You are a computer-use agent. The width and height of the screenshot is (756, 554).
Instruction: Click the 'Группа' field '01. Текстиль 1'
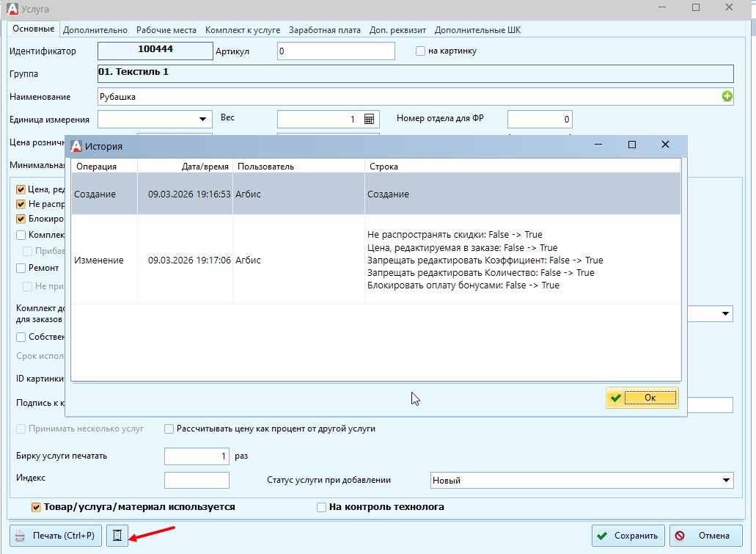(x=416, y=73)
